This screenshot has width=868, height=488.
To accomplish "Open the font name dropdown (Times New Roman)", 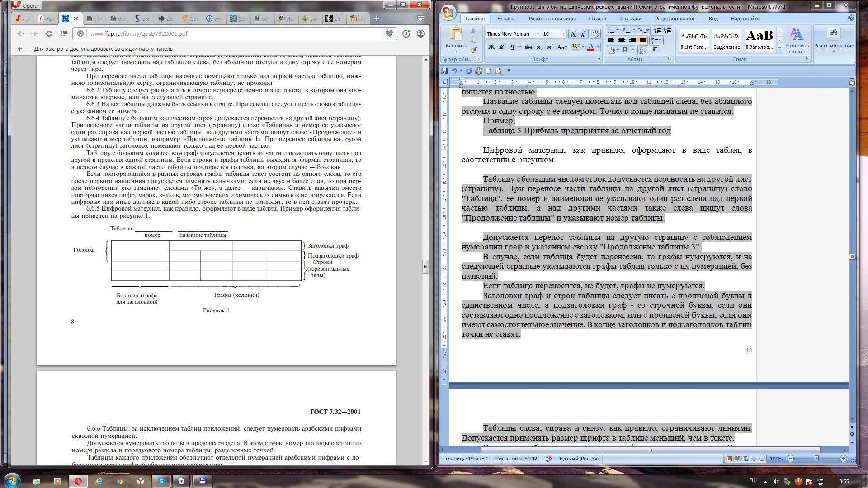I will click(538, 34).
